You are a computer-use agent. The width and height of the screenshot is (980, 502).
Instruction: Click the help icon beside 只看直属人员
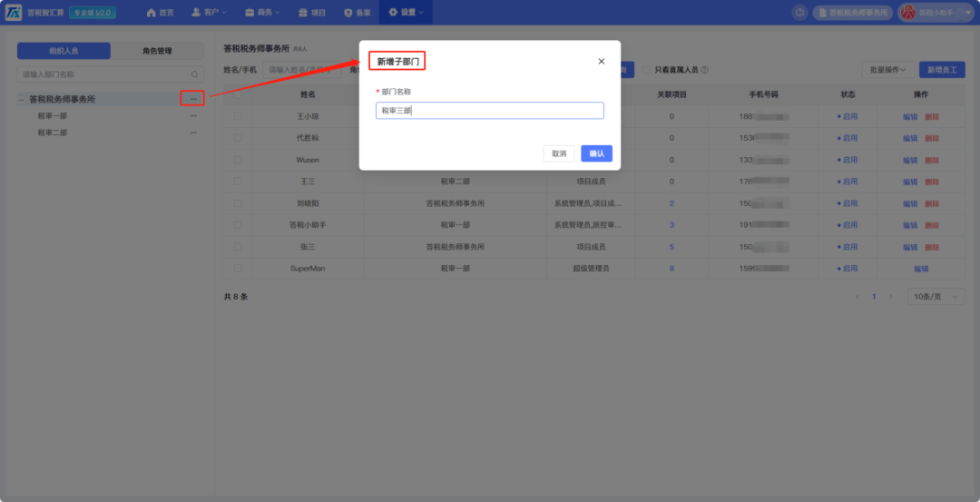[704, 70]
